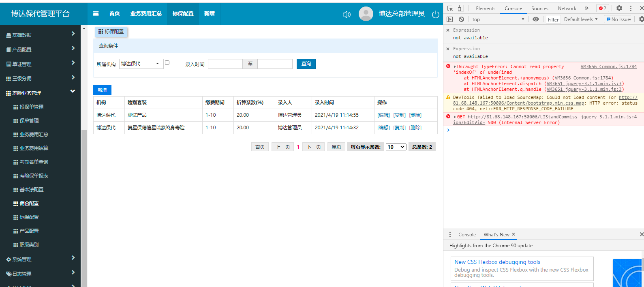
Task: Toggle checkbox next to 所属机构 dropdown
Action: 167,62
